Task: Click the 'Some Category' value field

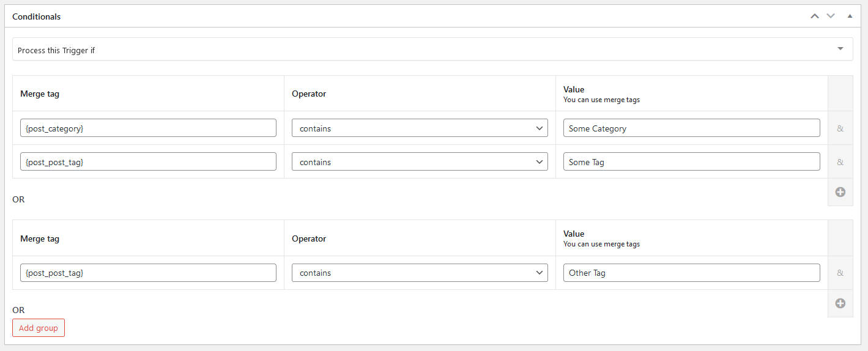Action: tap(691, 128)
